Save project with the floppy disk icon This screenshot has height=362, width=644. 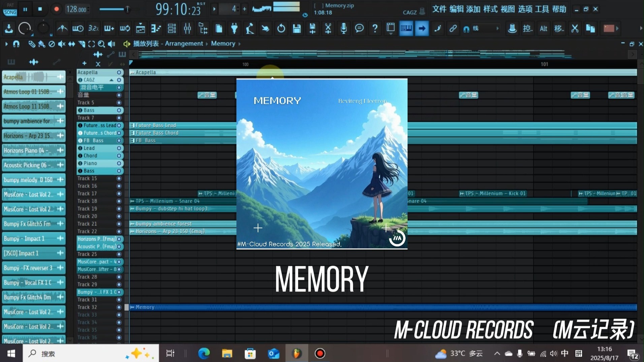[296, 29]
